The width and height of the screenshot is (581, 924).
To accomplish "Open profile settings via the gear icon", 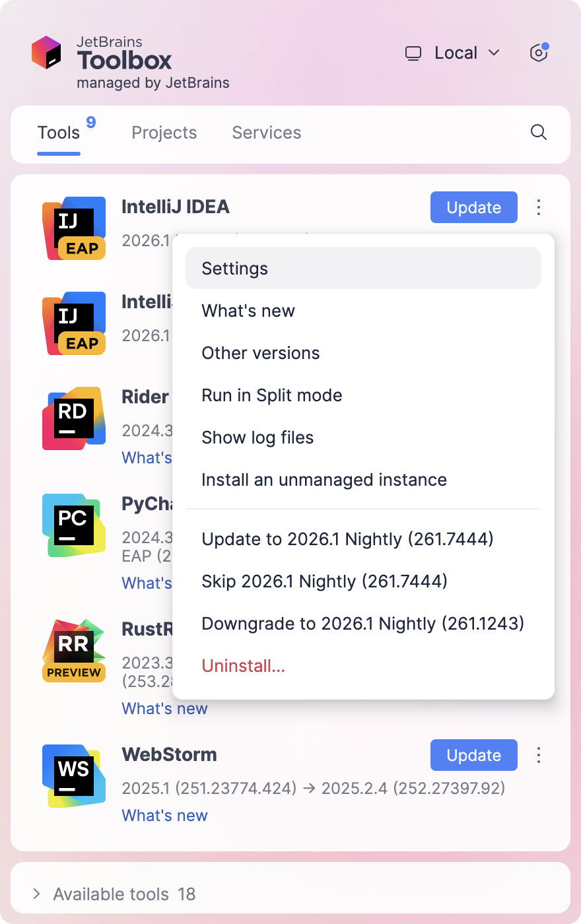I will click(538, 53).
